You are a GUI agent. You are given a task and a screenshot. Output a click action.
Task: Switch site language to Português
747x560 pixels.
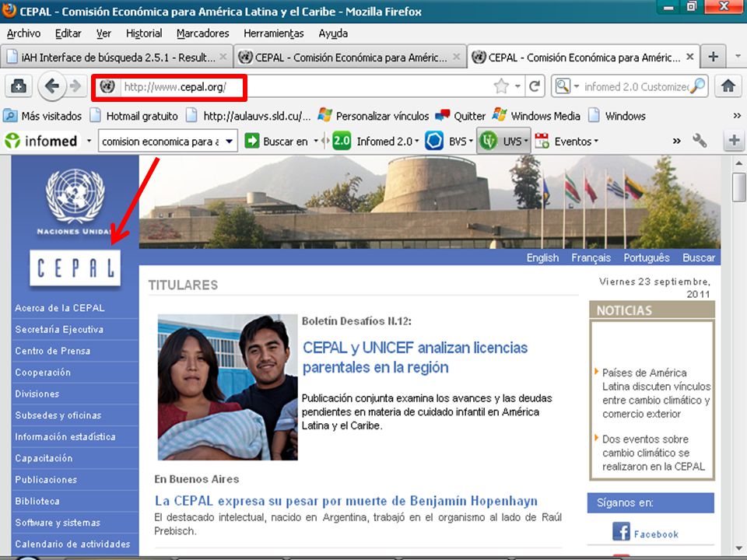tap(647, 257)
